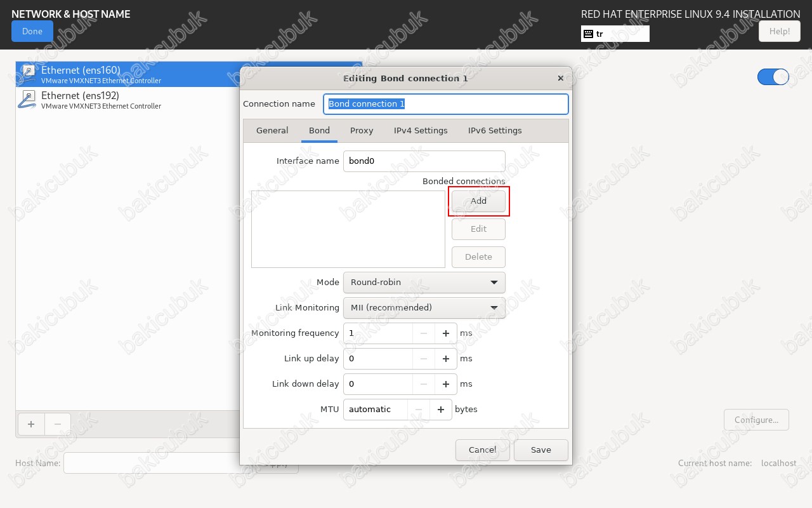Click the Delete bonded connection button
The width and height of the screenshot is (812, 508).
point(478,257)
